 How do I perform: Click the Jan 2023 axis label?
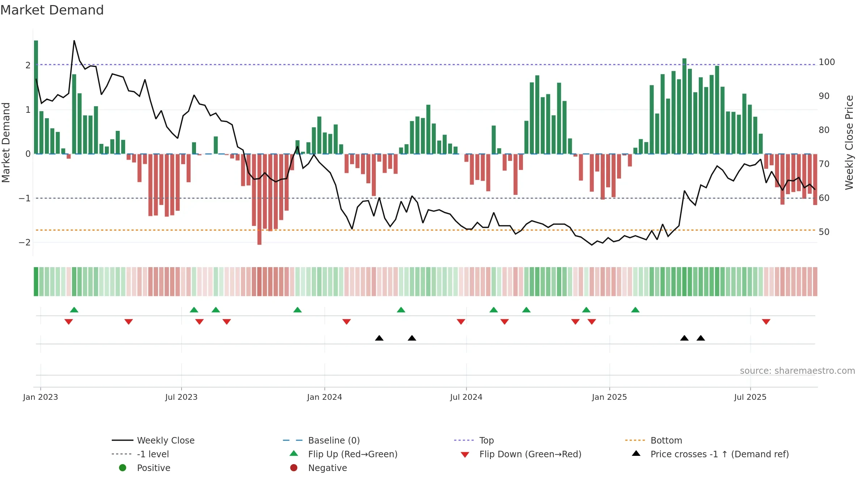click(x=41, y=397)
